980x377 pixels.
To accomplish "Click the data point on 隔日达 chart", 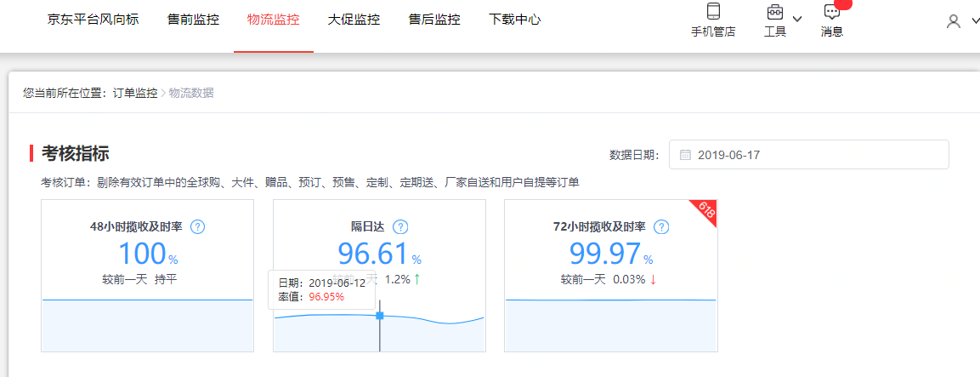I will click(380, 316).
